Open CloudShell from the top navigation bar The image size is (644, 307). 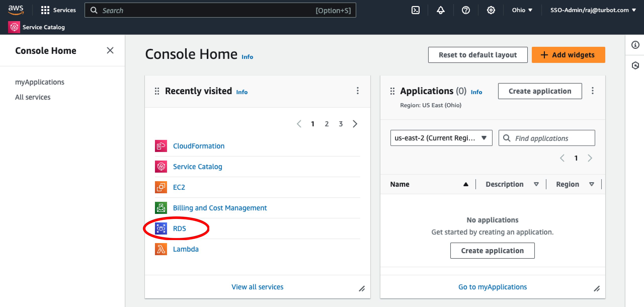(x=415, y=10)
